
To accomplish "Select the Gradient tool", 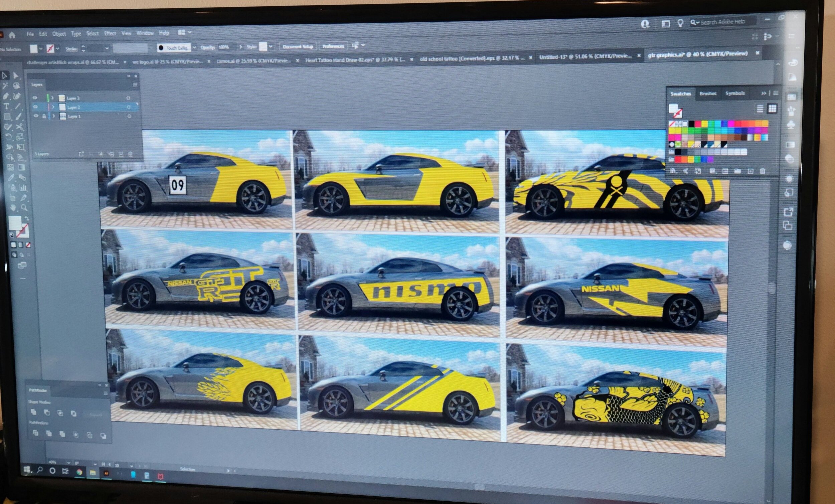I will [21, 167].
